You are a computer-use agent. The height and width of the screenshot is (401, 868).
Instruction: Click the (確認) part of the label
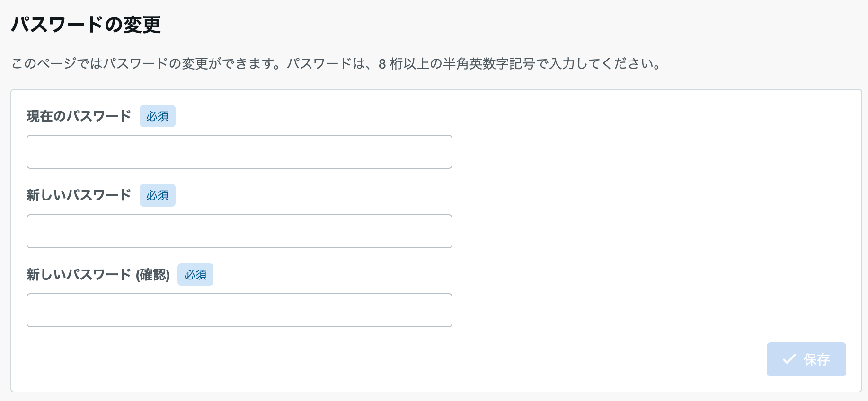coord(153,275)
